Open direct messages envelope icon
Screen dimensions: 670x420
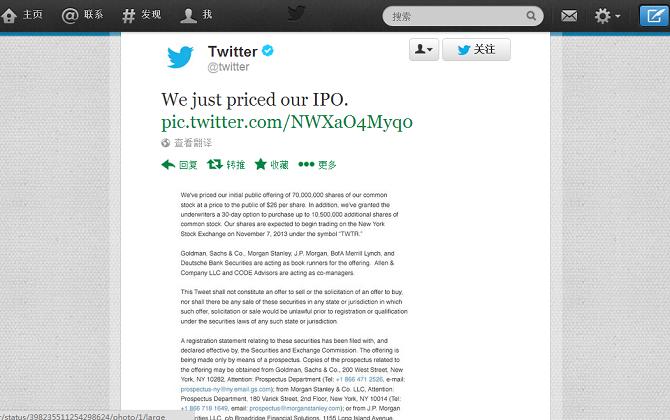[569, 16]
